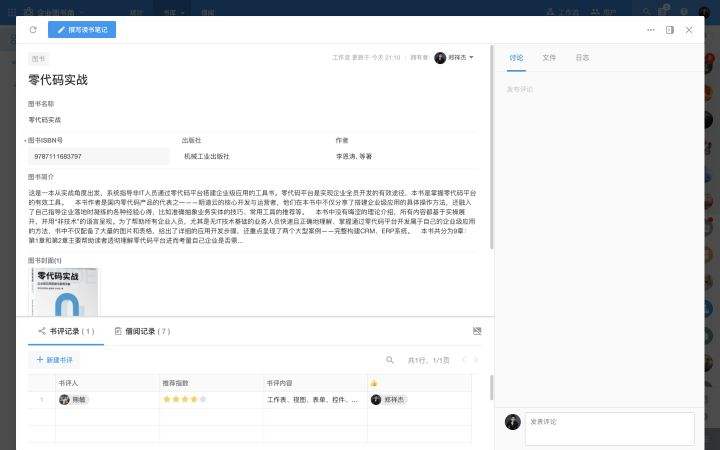Click the thumbs-up column header icon

click(x=374, y=383)
